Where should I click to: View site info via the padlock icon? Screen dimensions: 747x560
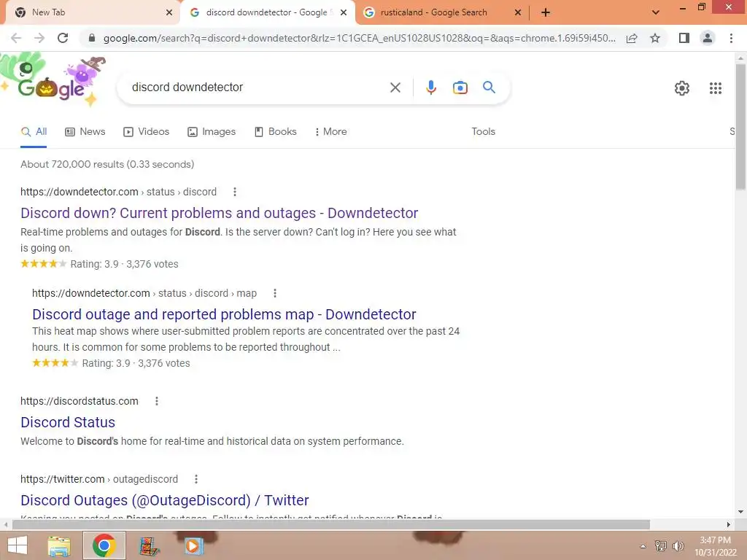(x=92, y=38)
